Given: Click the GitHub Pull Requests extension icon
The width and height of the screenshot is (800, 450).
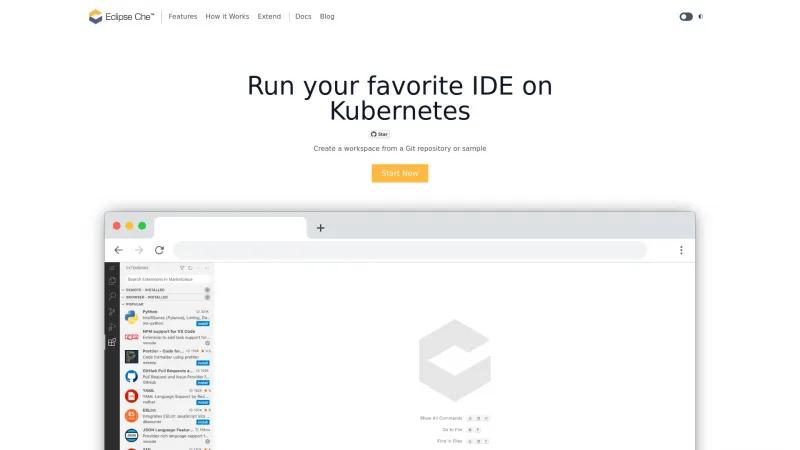Looking at the screenshot, I should coord(131,377).
